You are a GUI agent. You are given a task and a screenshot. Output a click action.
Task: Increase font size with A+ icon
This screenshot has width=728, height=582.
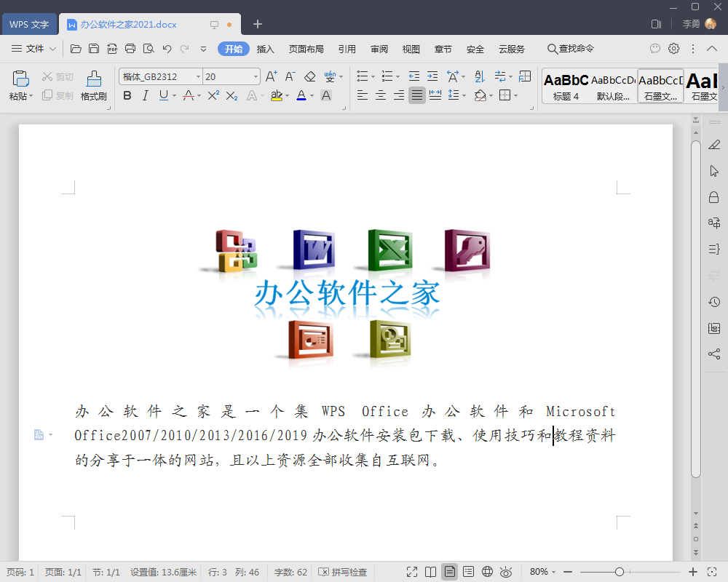click(x=272, y=76)
